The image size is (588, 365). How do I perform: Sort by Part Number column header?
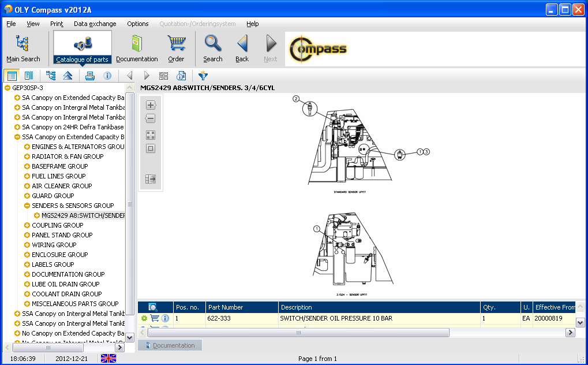(x=242, y=308)
